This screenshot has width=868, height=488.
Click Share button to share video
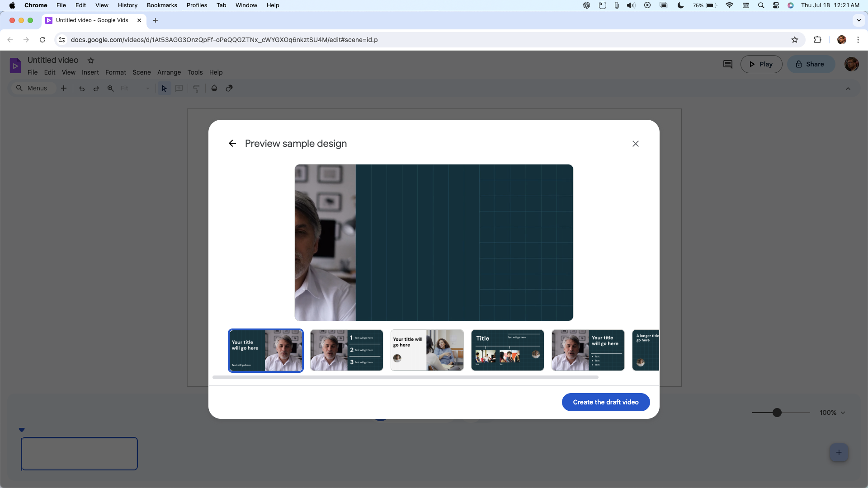(x=810, y=64)
